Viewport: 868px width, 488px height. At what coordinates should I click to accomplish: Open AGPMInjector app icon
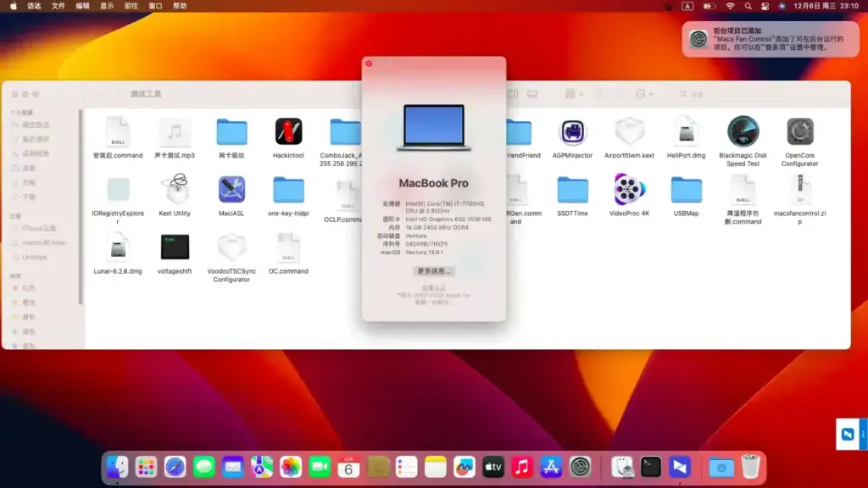click(x=572, y=132)
